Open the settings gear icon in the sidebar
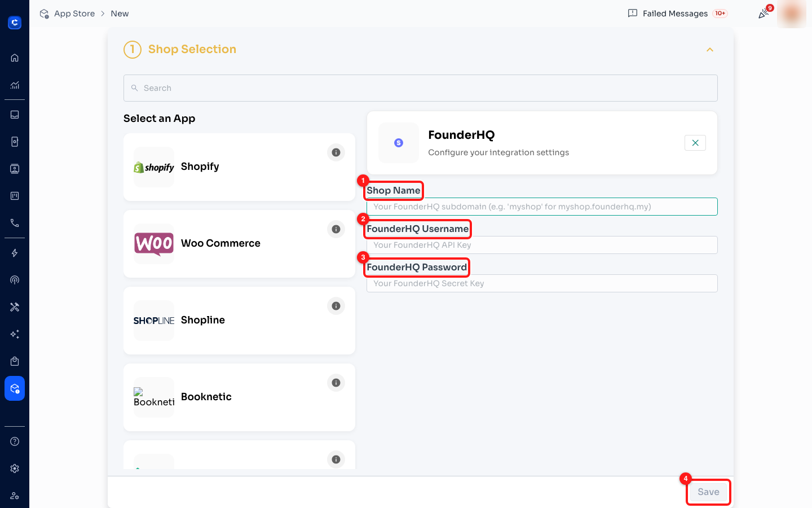The image size is (812, 508). pos(15,468)
